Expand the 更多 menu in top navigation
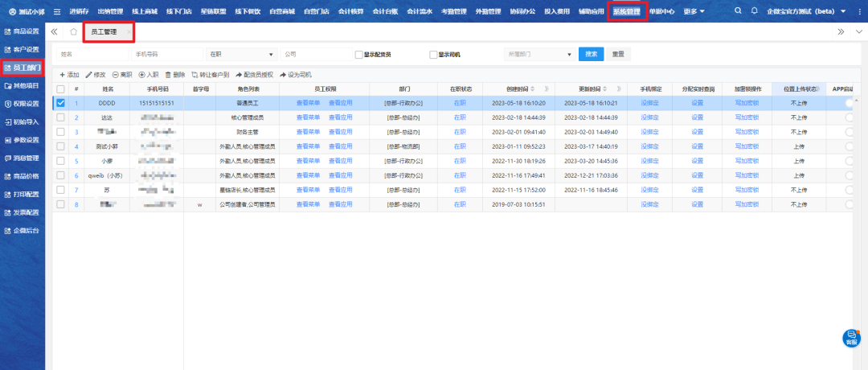This screenshot has height=370, width=868. click(x=694, y=11)
